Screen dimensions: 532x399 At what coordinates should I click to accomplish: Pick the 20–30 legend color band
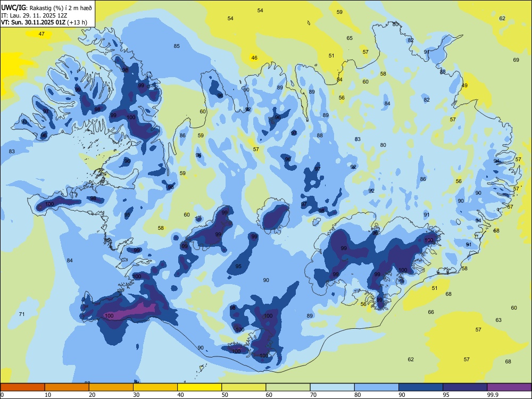coord(111,387)
